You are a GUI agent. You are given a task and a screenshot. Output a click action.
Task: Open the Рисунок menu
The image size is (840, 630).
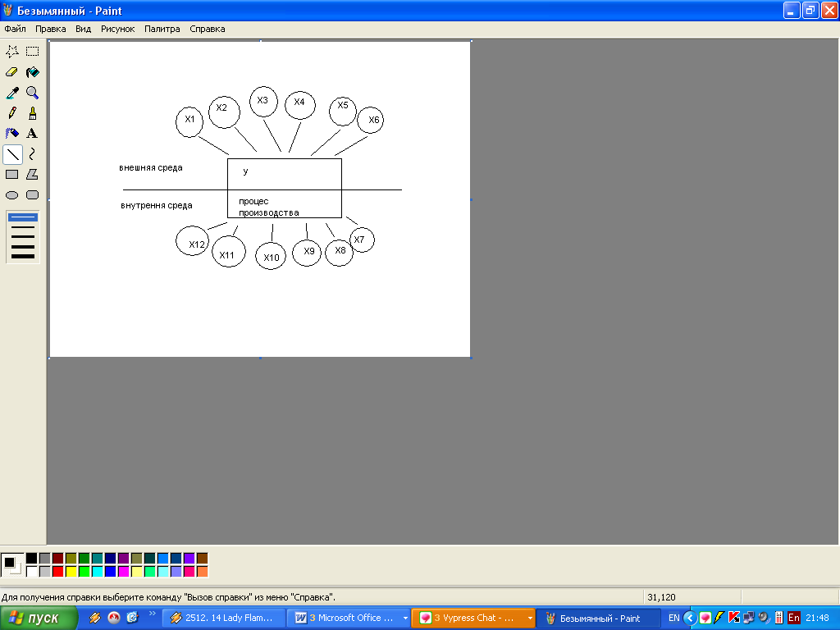coord(118,29)
